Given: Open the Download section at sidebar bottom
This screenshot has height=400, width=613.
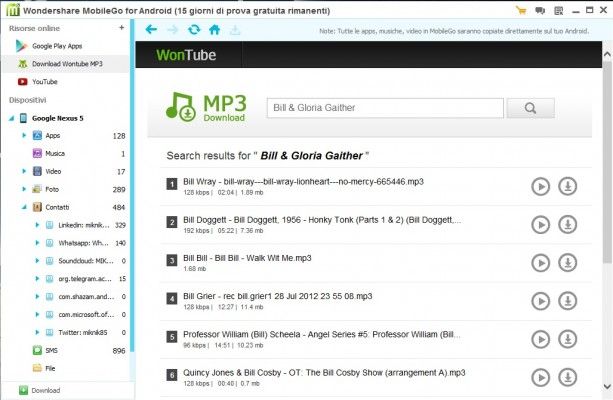Looking at the screenshot, I should 39,390.
